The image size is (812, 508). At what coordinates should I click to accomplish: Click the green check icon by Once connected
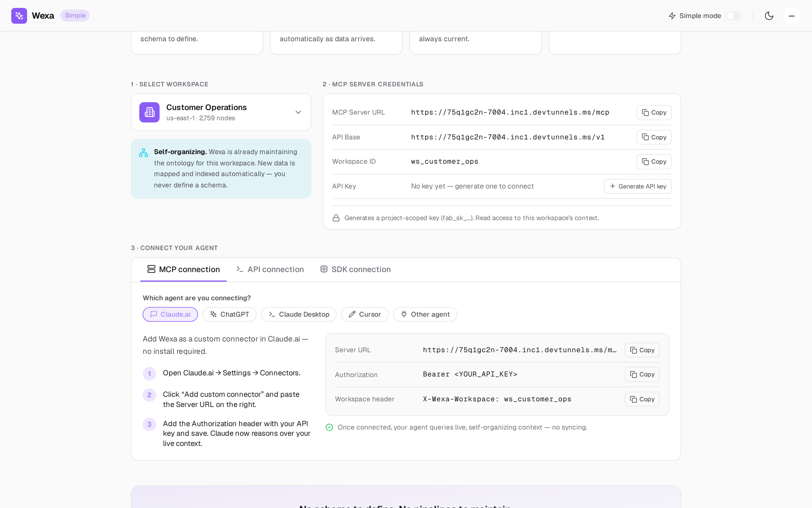(x=330, y=427)
